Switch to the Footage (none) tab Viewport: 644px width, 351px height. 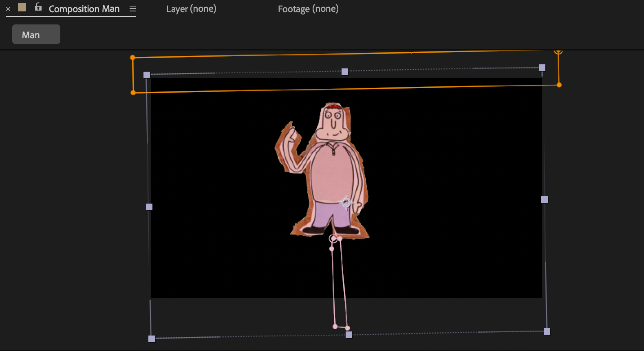[308, 9]
